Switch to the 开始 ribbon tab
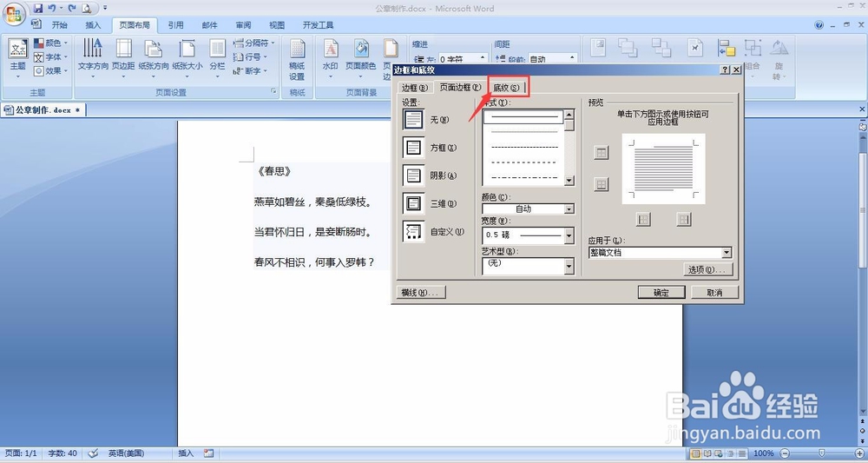 [x=59, y=25]
